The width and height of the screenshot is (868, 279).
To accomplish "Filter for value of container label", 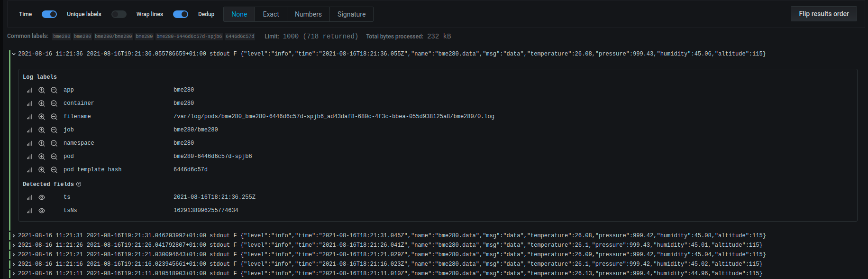I will pyautogui.click(x=42, y=103).
